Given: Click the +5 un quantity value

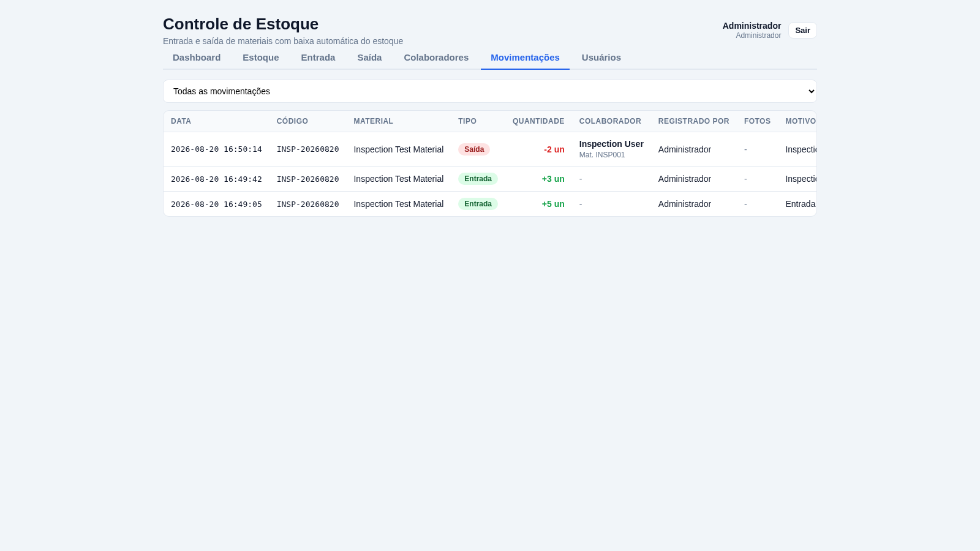Looking at the screenshot, I should [553, 204].
